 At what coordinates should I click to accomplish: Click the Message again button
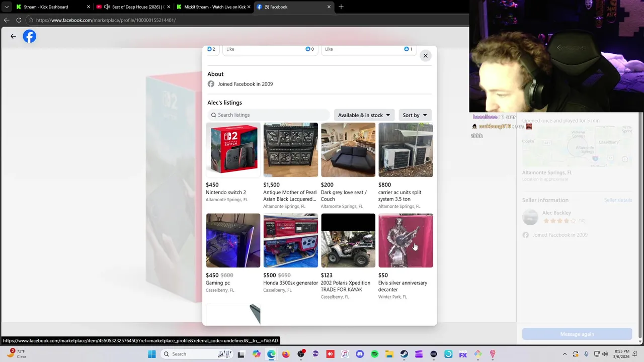tap(577, 334)
